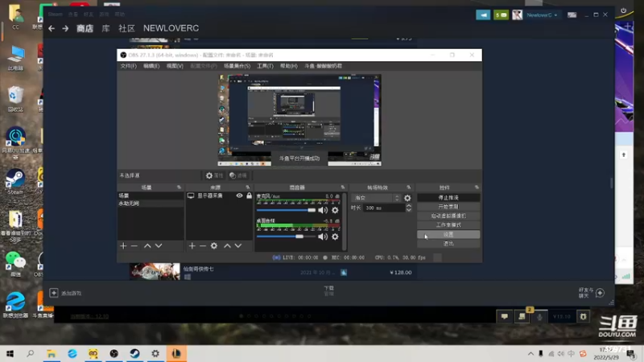Open Windows Start menu
This screenshot has height=362, width=644.
pyautogui.click(x=10, y=353)
